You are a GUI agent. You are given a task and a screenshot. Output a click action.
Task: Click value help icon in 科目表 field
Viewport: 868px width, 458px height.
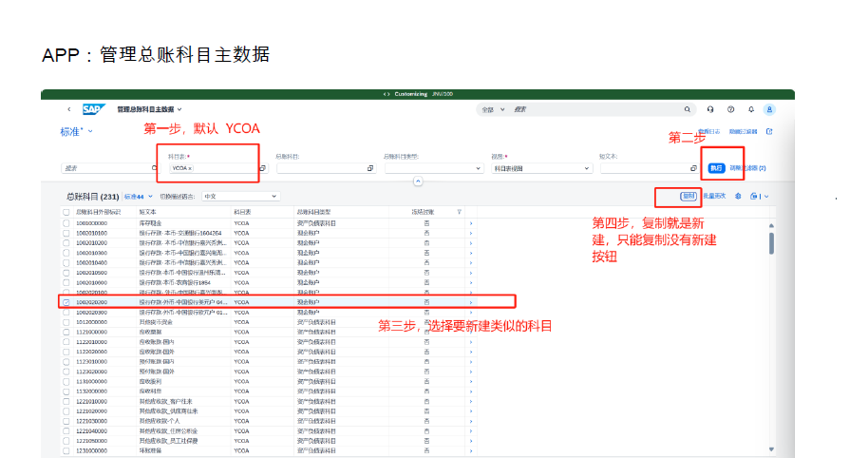tap(261, 168)
